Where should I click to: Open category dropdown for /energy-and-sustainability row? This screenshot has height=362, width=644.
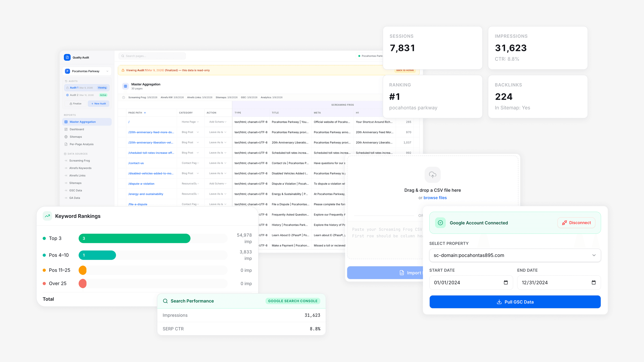coord(190,194)
